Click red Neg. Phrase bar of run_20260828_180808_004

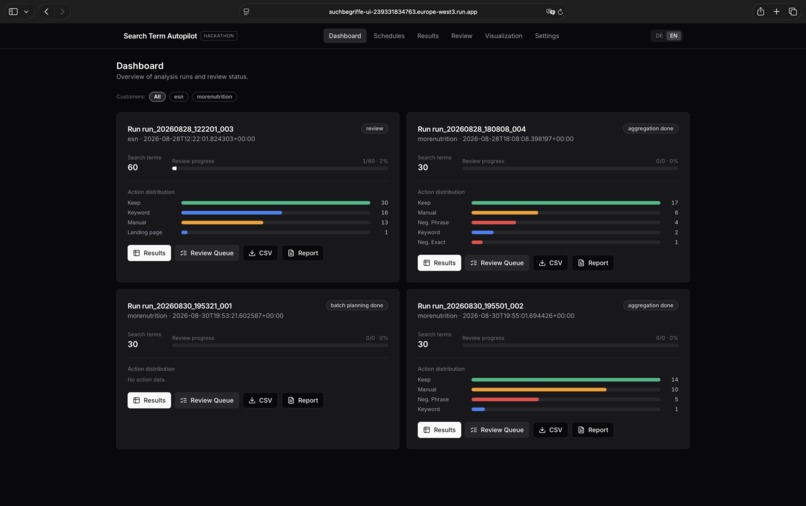[x=493, y=223]
